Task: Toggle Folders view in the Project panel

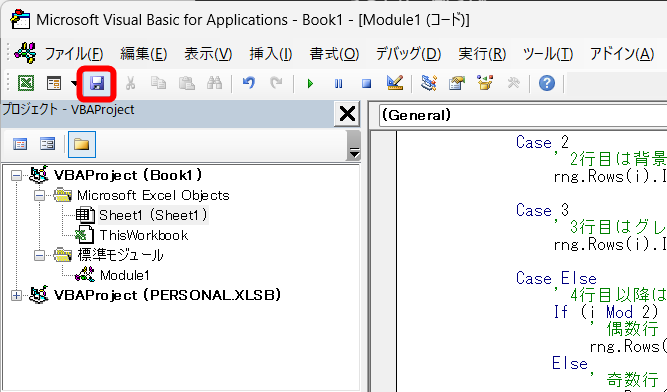Action: click(x=82, y=145)
